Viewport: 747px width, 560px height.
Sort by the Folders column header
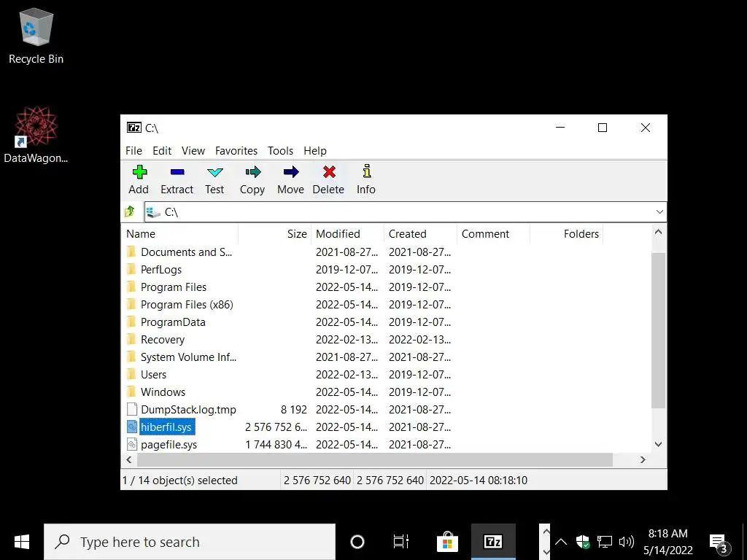tap(566, 234)
